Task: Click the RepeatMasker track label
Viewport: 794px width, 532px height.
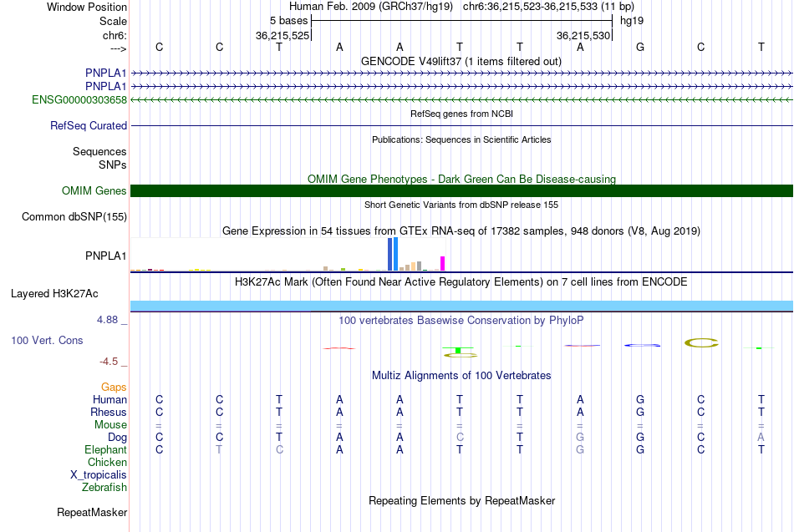Action: [x=92, y=512]
